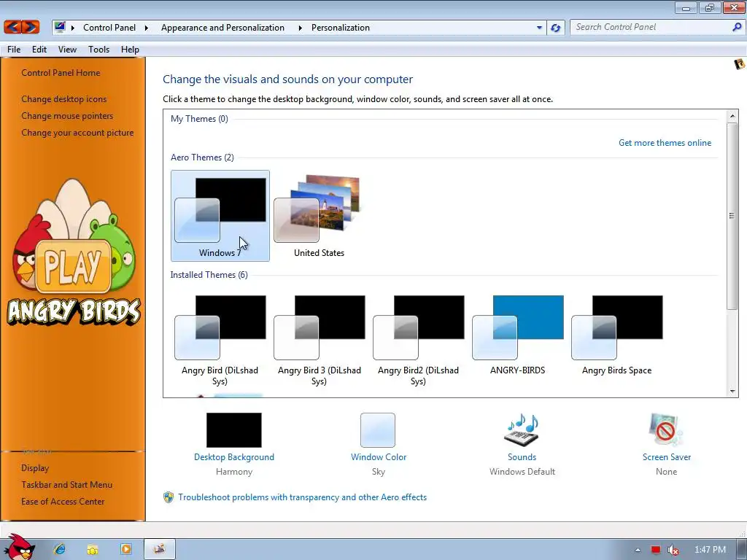Click Personalization in the address breadcrumb
Screen dimensions: 747x560
(x=340, y=28)
